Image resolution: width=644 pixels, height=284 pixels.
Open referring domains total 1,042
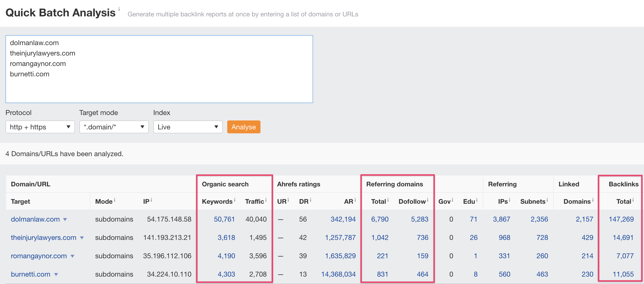[x=380, y=238]
